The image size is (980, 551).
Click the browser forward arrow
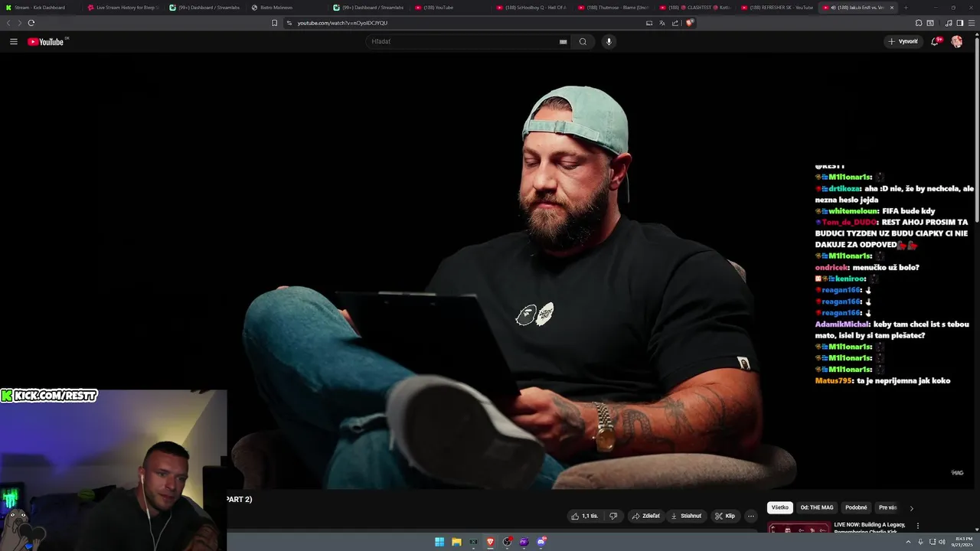(x=19, y=23)
